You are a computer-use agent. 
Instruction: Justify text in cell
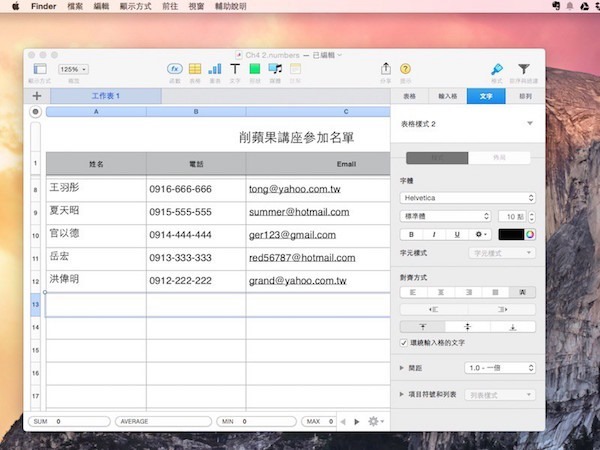[495, 292]
